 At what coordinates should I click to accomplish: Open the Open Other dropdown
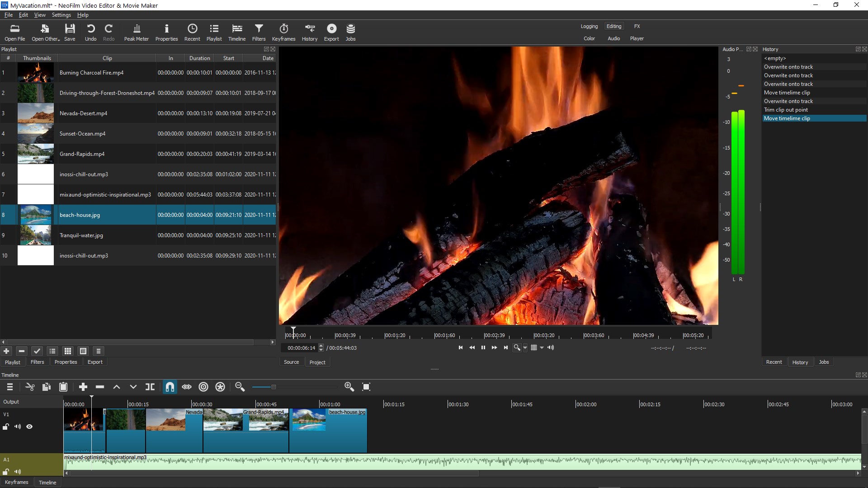tap(45, 33)
